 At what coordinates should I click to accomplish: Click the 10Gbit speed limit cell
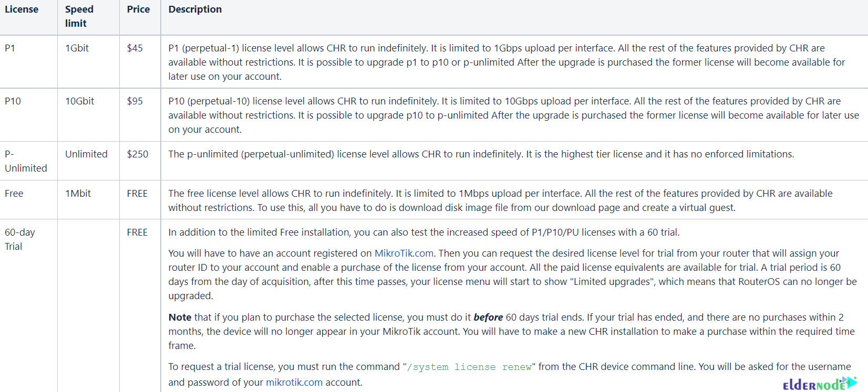coord(88,115)
